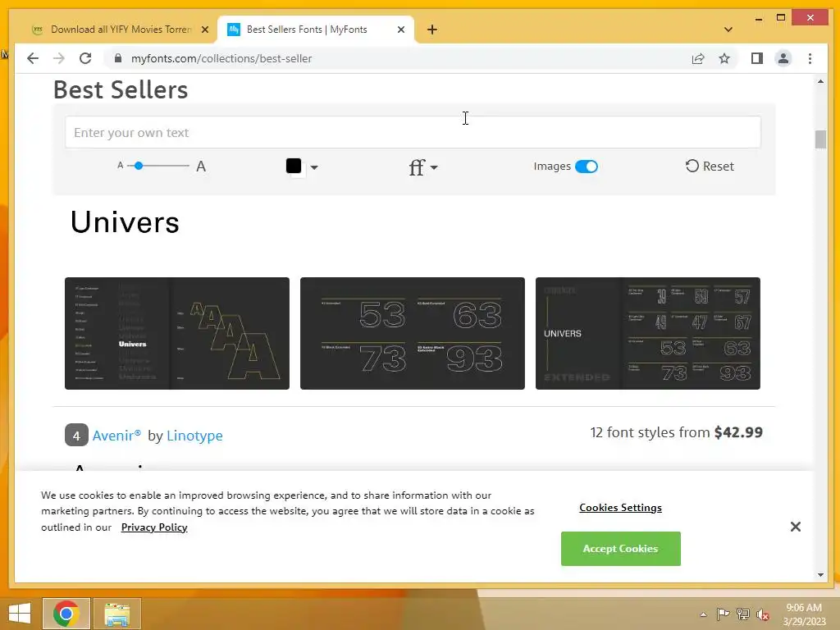Image resolution: width=840 pixels, height=630 pixels.
Task: Reload the MyFonts page
Action: coord(85,58)
